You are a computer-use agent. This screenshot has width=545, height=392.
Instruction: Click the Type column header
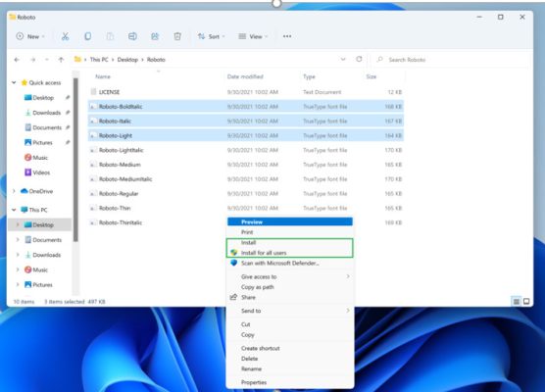309,76
